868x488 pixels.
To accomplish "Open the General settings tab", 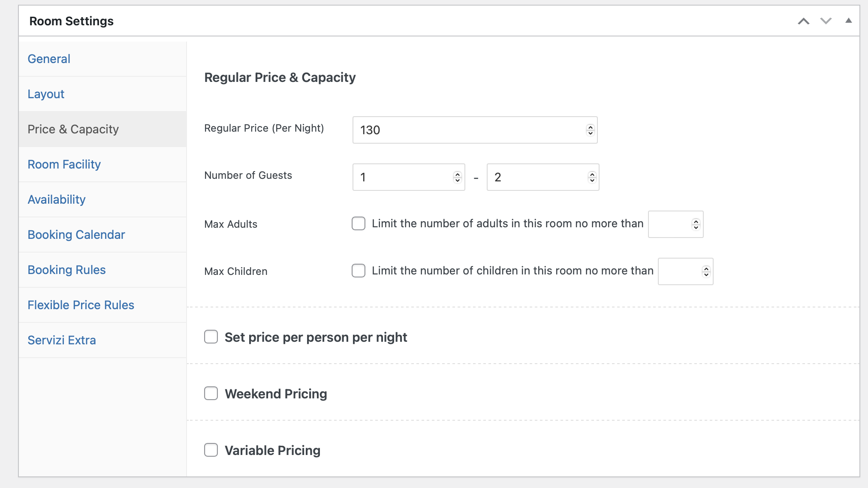I will [x=102, y=59].
